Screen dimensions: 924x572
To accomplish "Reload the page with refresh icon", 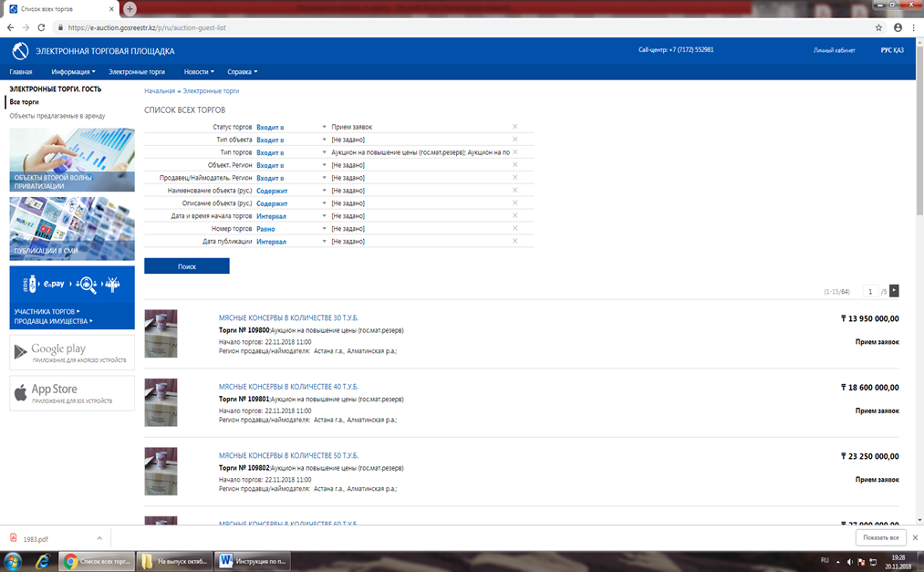I will click(x=41, y=27).
